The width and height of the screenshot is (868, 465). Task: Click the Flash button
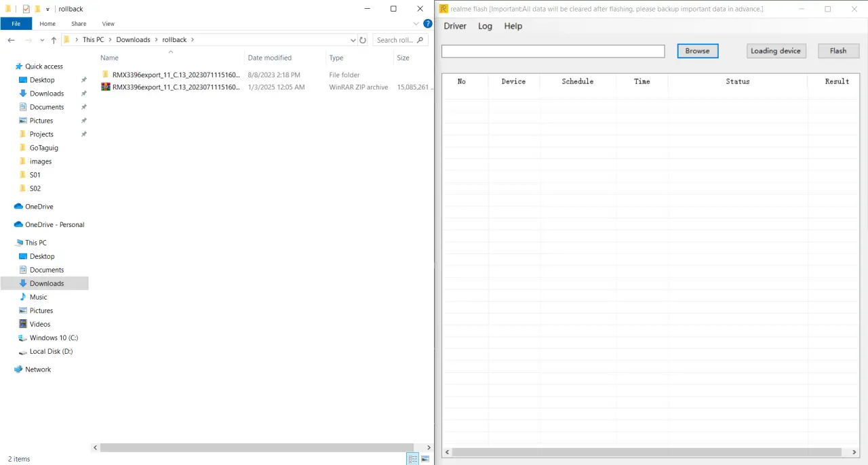(838, 51)
